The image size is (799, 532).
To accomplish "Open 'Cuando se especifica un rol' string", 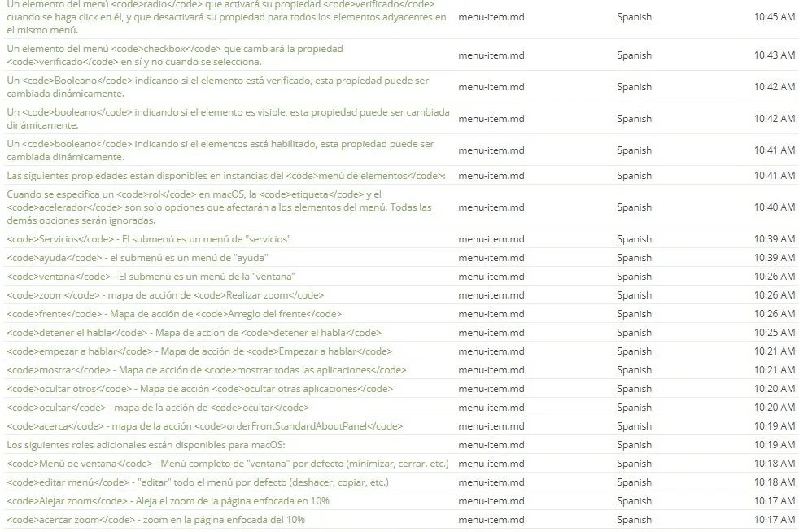I will (219, 207).
